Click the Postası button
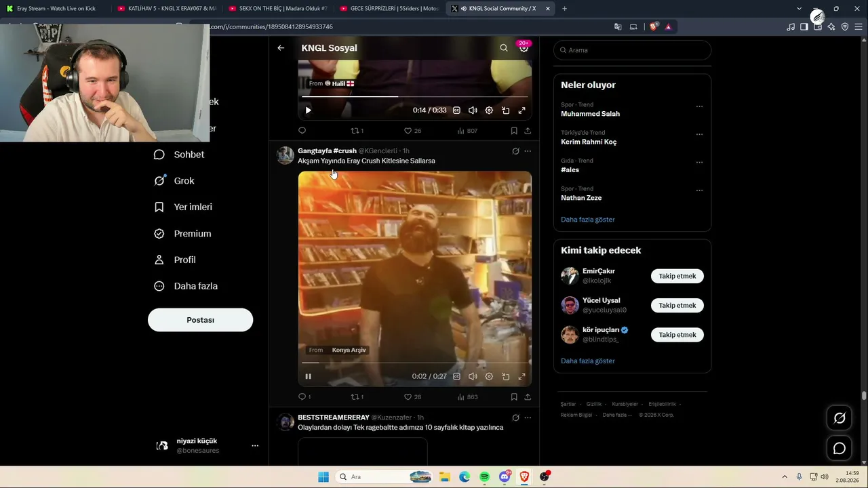This screenshot has width=868, height=488. (200, 320)
